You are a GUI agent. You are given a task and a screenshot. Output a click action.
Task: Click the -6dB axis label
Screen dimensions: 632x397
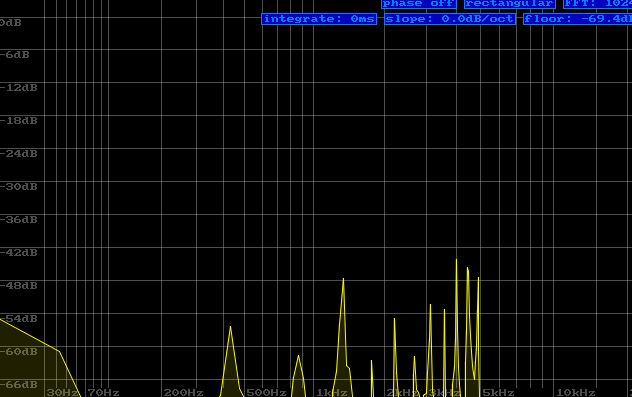click(15, 55)
